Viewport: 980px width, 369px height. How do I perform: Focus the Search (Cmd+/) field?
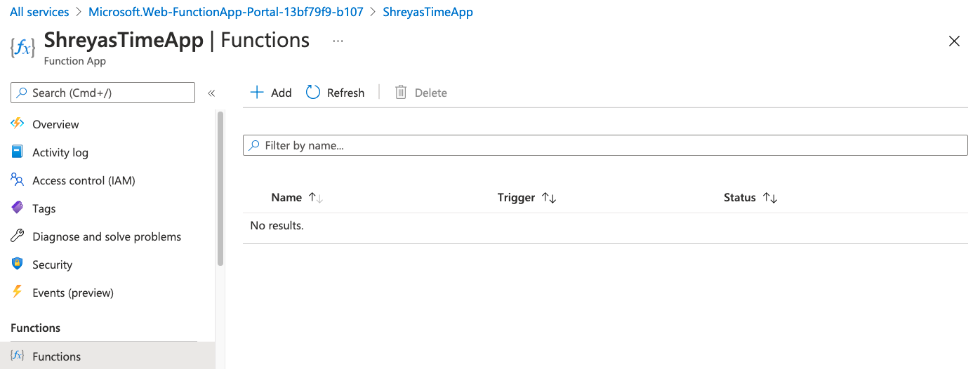pyautogui.click(x=103, y=93)
